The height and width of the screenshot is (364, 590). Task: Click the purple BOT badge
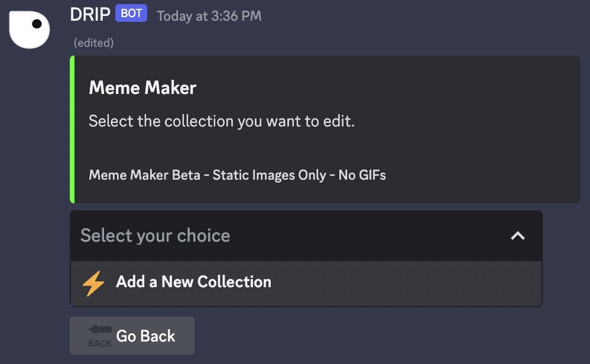coord(131,13)
